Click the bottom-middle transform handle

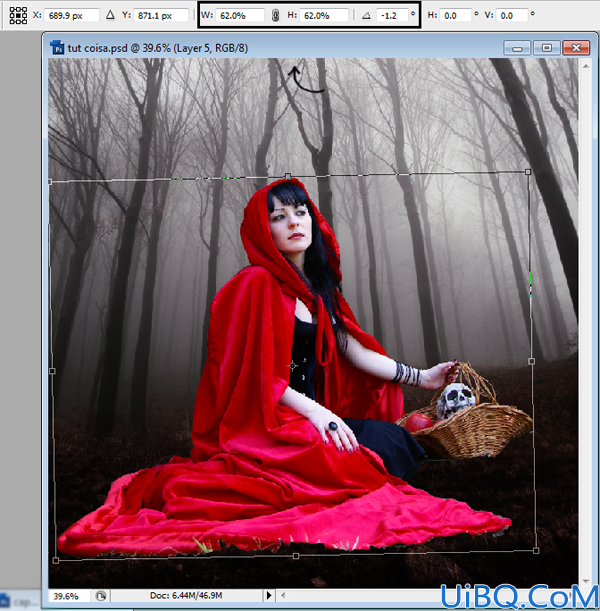pos(296,556)
